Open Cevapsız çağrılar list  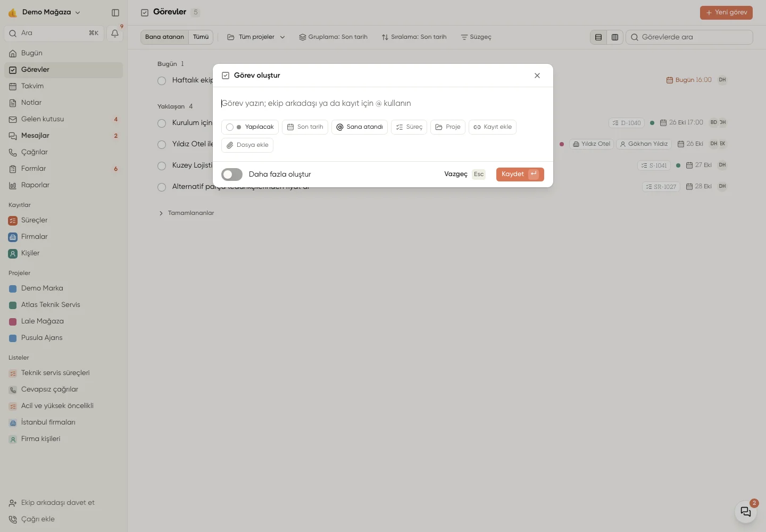pyautogui.click(x=64, y=389)
